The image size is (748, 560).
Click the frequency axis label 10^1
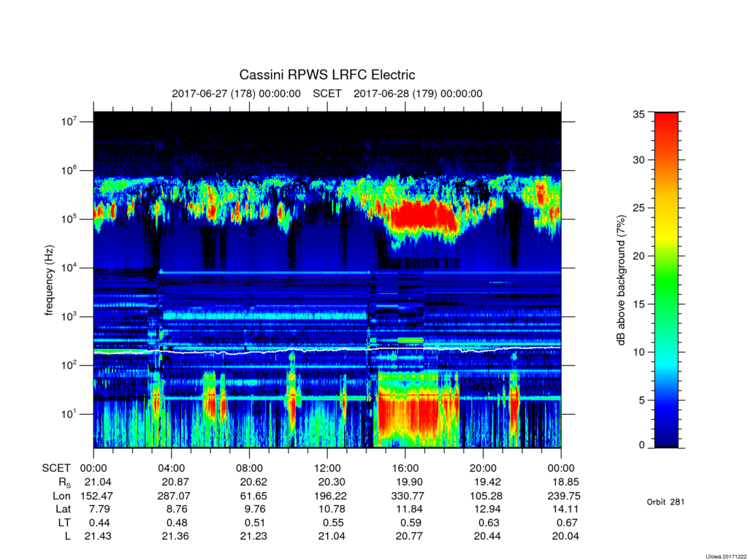[69, 413]
